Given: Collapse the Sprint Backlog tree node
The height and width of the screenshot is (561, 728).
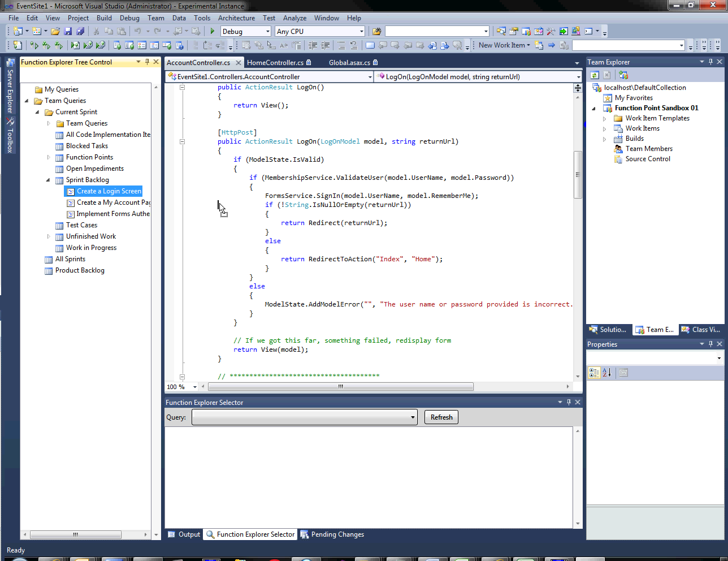Looking at the screenshot, I should (48, 180).
